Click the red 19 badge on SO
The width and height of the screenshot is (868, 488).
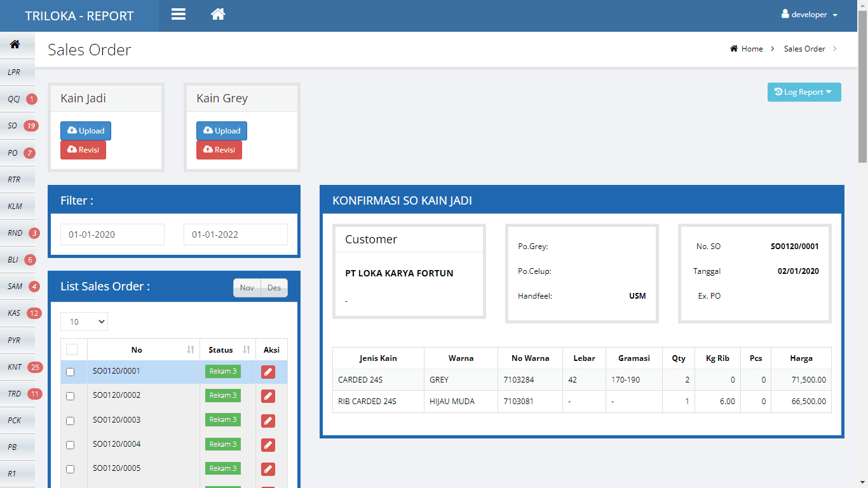click(x=31, y=126)
